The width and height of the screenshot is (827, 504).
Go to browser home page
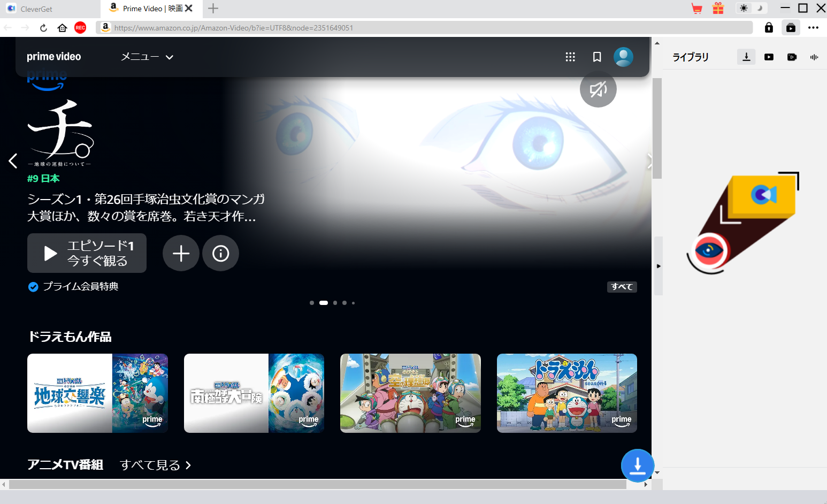click(62, 28)
